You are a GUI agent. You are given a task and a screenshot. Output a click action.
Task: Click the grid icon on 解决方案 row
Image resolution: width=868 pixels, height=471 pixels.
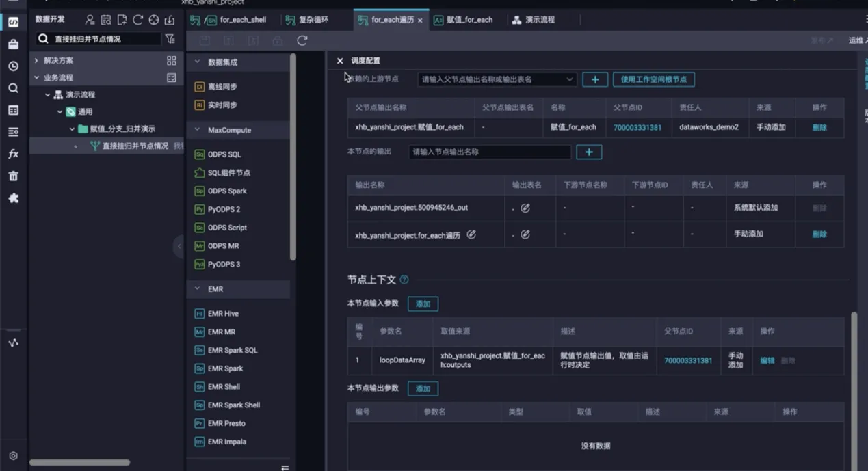coord(172,61)
